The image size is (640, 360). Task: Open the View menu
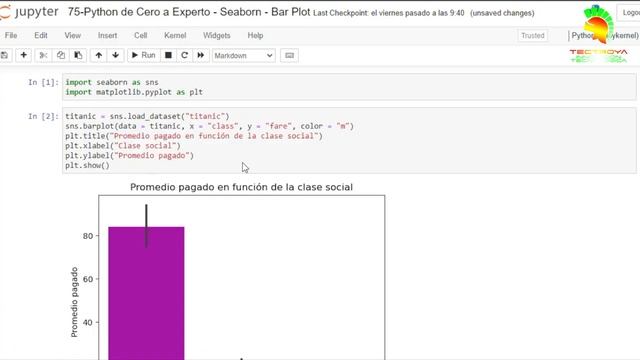click(x=73, y=36)
